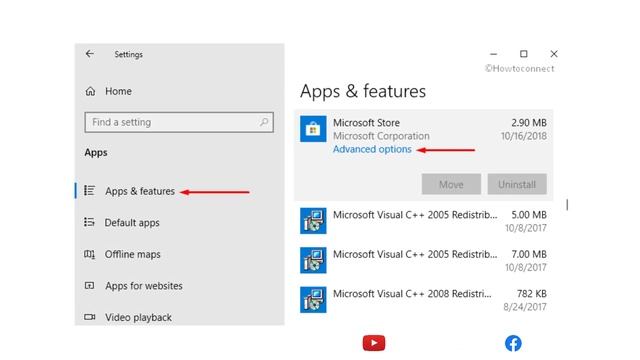Screen dimensions: 640x360
Task: Click the Settings window title text
Action: [x=129, y=54]
